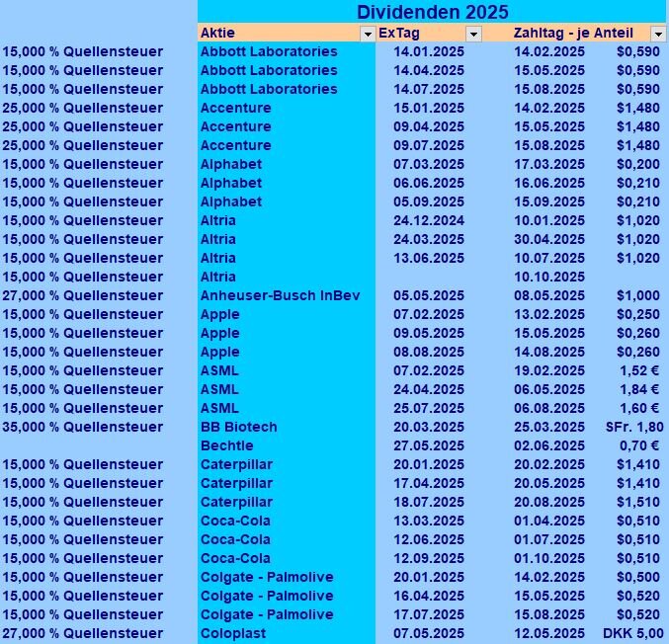The height and width of the screenshot is (644, 669).
Task: Click ExTag 20.03.2025 for BB Biotech
Action: pyautogui.click(x=429, y=427)
